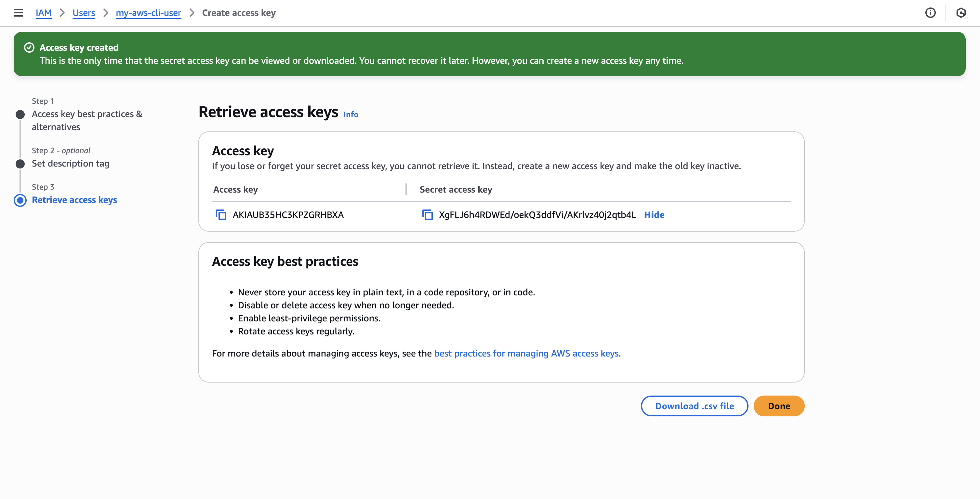Open the hexagon settings icon at top right
Screen dimensions: 980x499
(x=960, y=13)
